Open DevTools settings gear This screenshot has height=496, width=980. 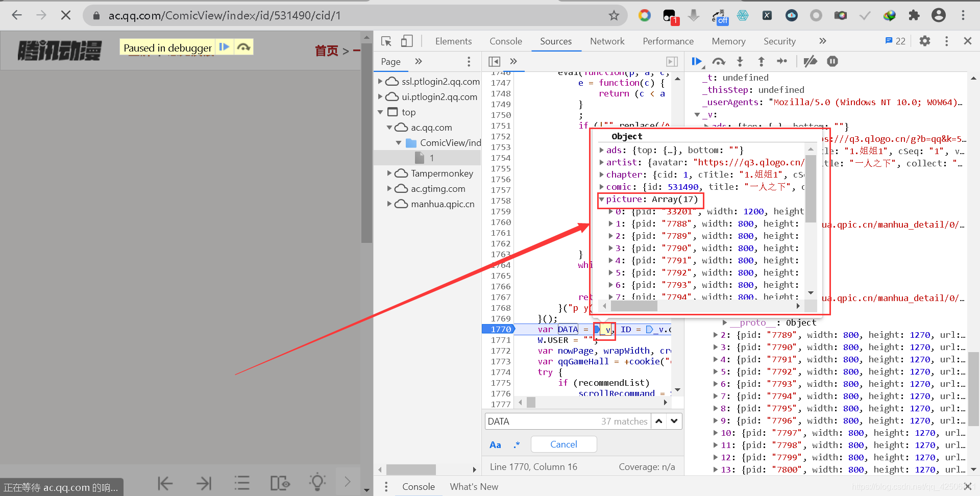[x=925, y=41]
